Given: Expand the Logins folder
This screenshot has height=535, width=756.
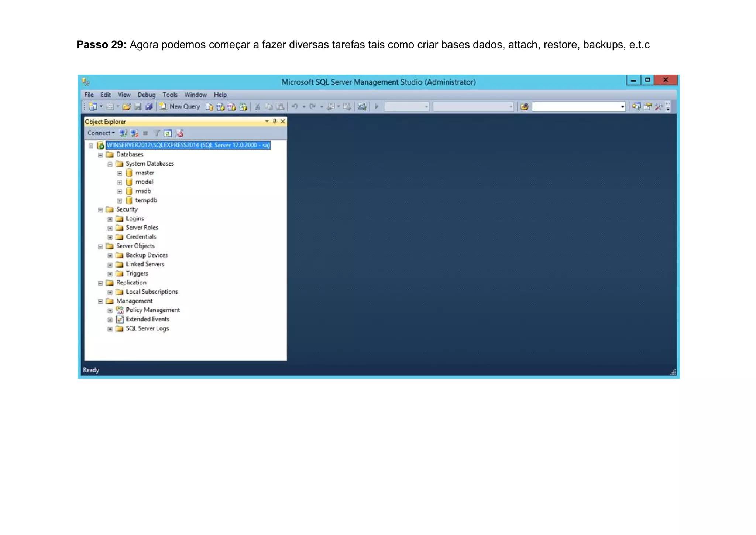Looking at the screenshot, I should coord(110,219).
